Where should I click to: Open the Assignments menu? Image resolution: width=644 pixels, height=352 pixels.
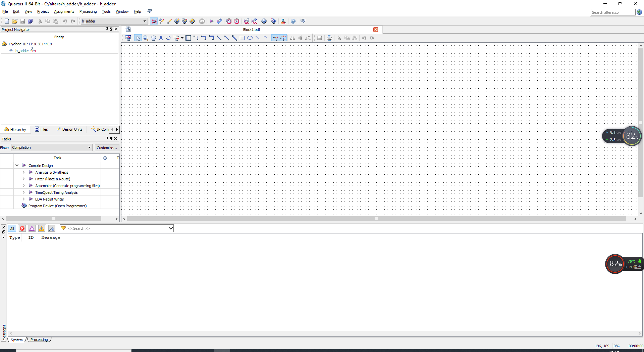[64, 11]
